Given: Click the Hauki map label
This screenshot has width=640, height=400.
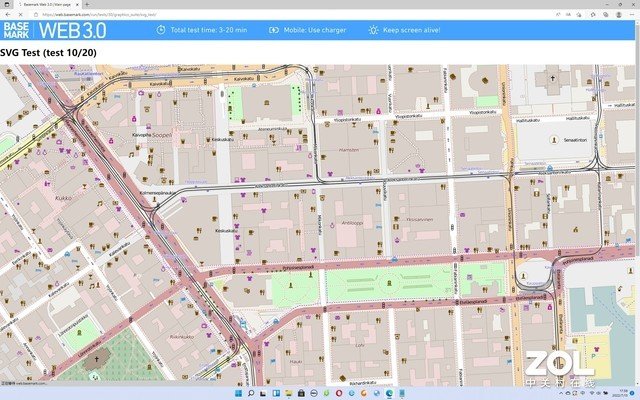Looking at the screenshot, I should [x=296, y=362].
